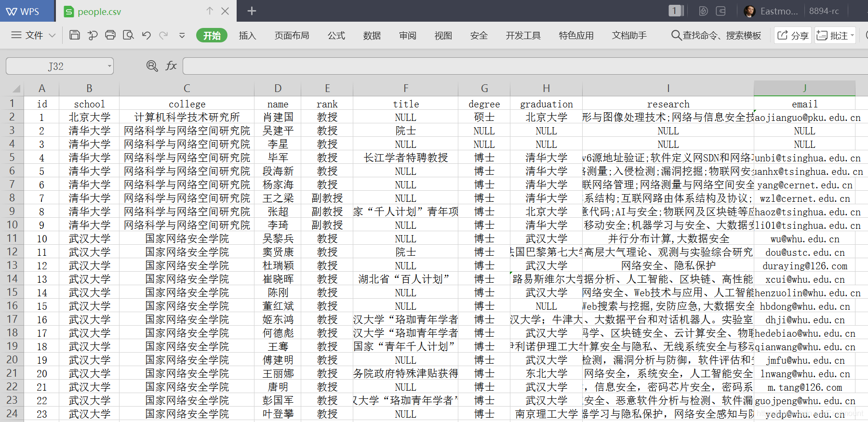Click the Redo arrow icon
868x422 pixels.
click(164, 35)
